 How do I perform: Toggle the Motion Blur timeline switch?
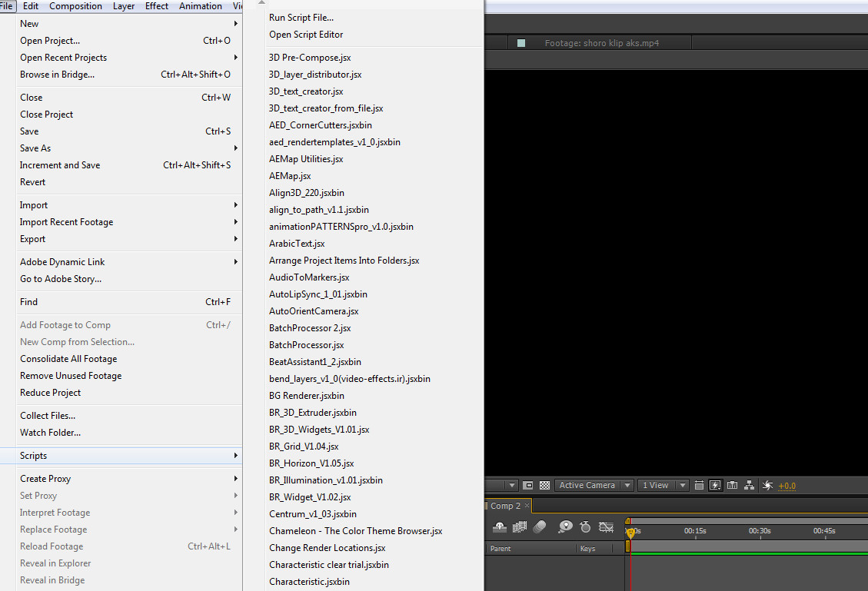click(539, 526)
